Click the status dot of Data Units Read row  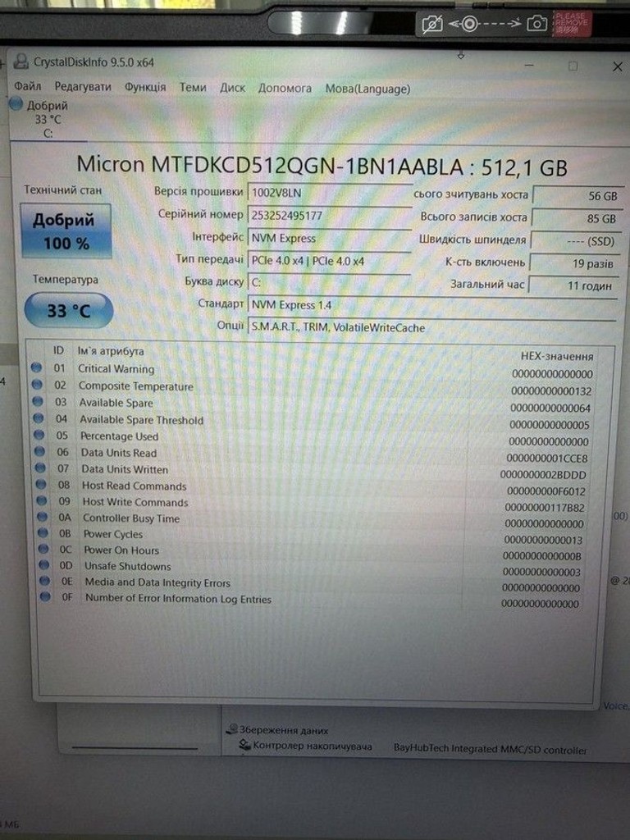39,451
